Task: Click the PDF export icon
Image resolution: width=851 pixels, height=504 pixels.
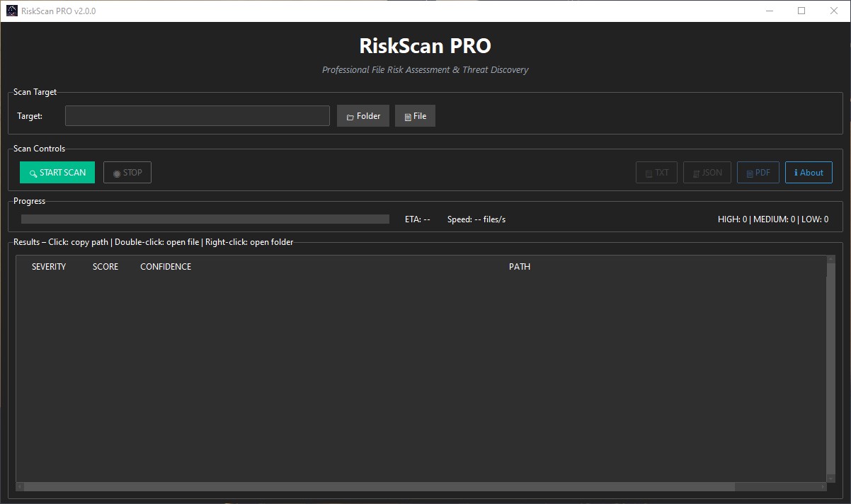Action: [x=750, y=172]
